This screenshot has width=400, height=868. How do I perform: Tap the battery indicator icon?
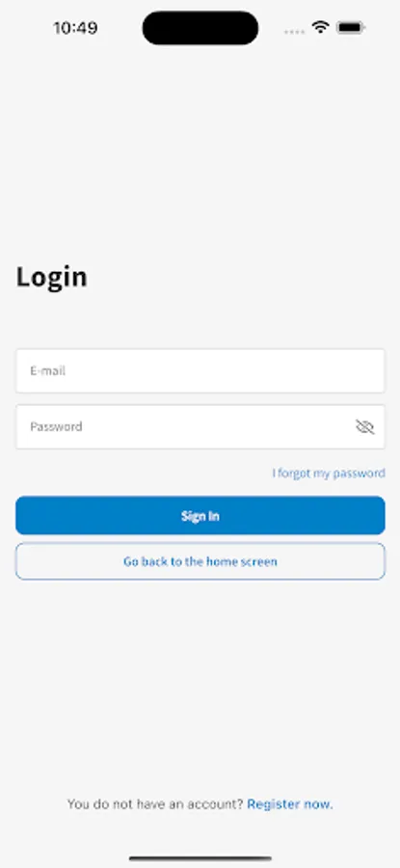click(350, 27)
